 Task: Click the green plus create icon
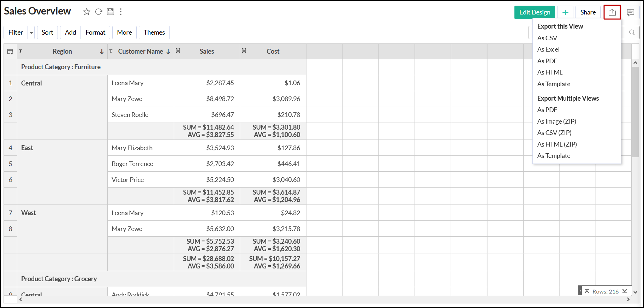pyautogui.click(x=565, y=12)
